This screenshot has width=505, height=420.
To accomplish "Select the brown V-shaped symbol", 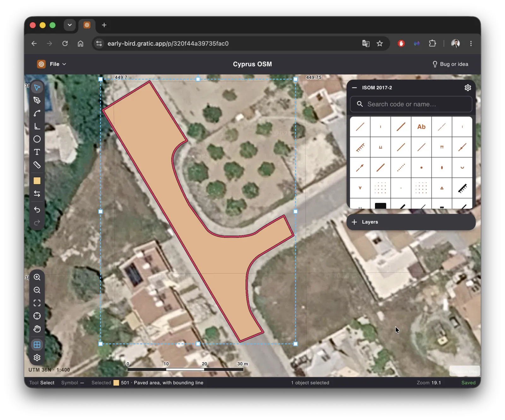I will [360, 188].
